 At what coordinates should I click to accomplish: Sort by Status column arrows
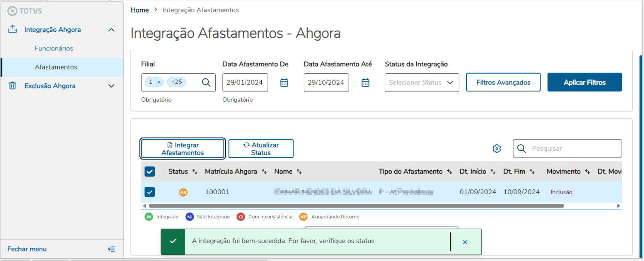click(x=195, y=172)
